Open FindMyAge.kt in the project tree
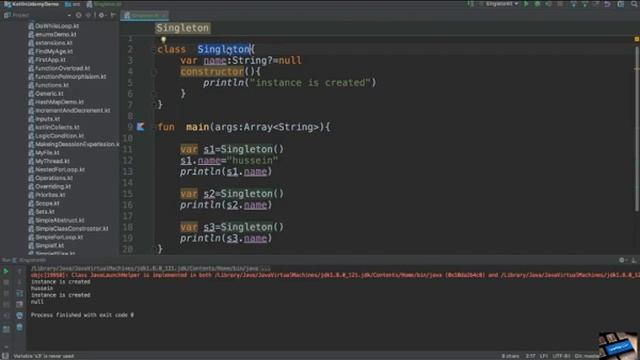640x360 pixels. pyautogui.click(x=50, y=51)
